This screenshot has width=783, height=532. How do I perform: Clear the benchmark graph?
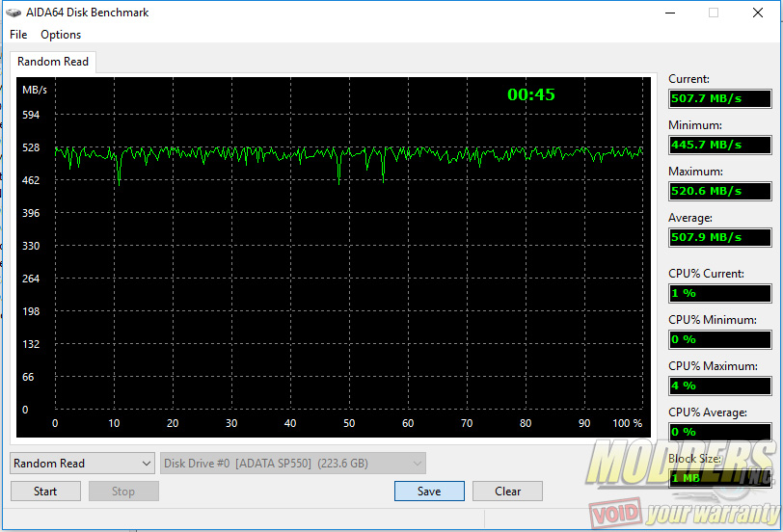pos(507,492)
